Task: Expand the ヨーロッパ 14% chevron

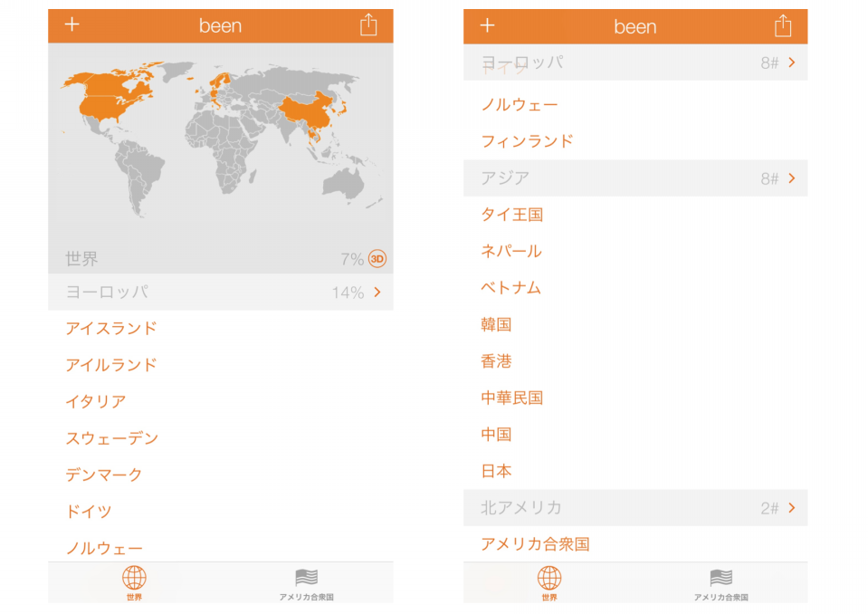Action: pyautogui.click(x=377, y=292)
